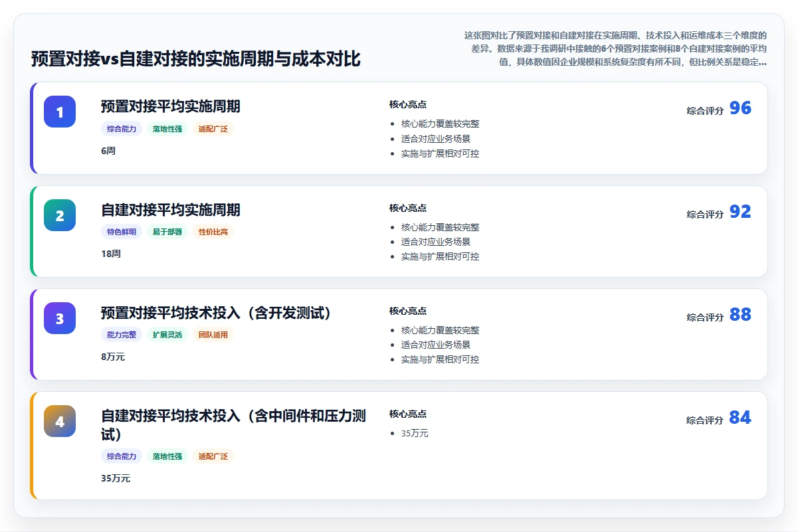Click the 适配广泛 tag in card 4

pos(213,456)
